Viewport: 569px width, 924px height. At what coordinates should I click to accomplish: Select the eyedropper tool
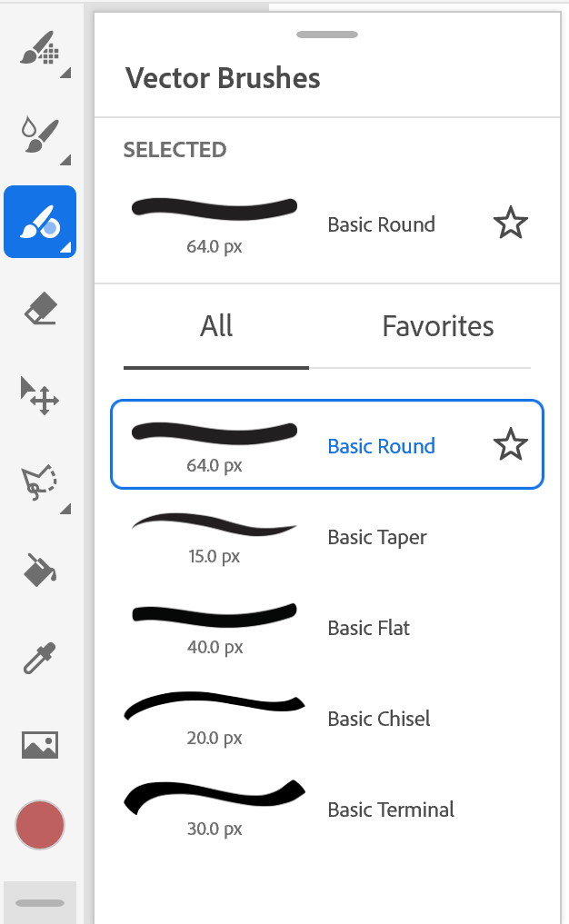40,658
